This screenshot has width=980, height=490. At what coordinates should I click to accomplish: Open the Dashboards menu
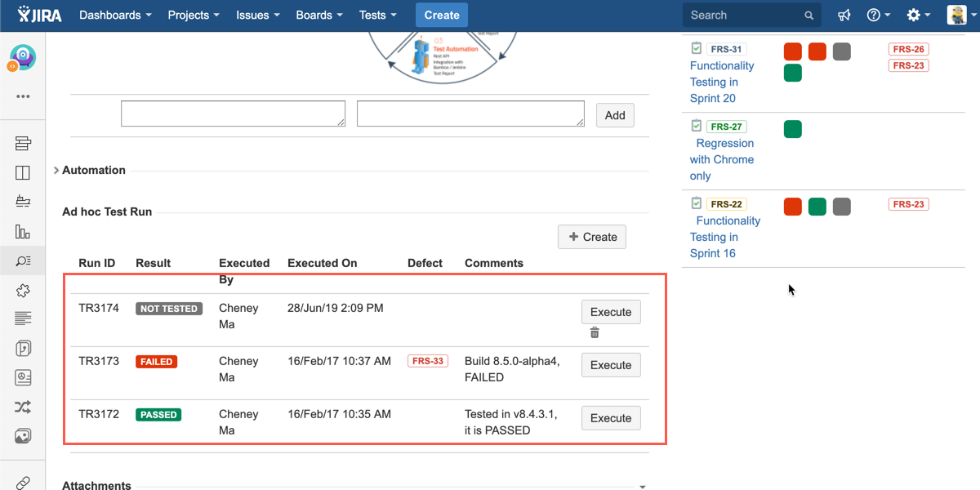point(115,16)
